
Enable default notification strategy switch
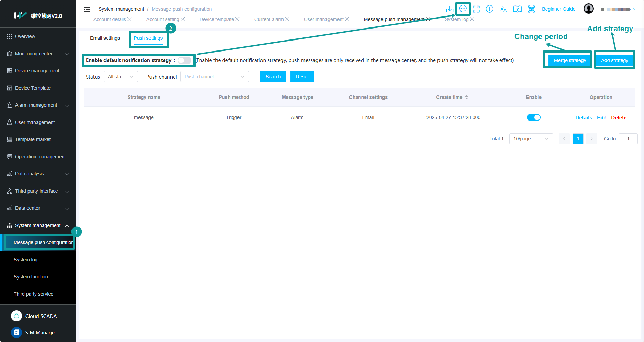185,60
